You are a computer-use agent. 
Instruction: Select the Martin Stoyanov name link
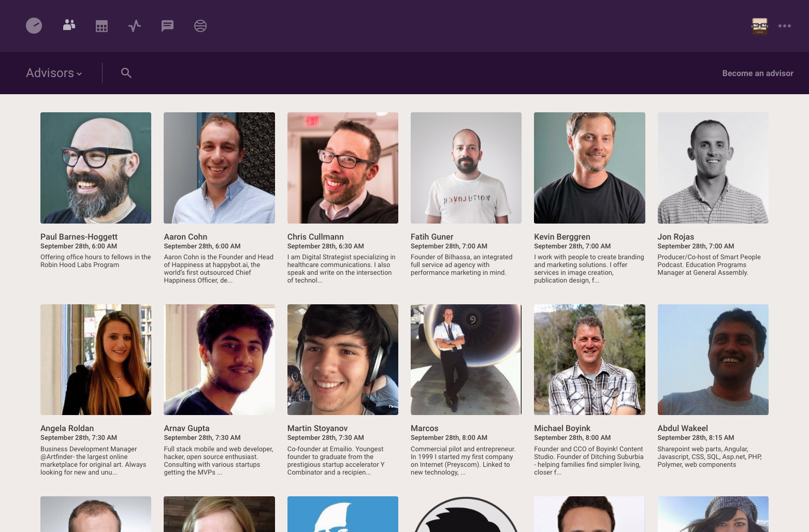317,428
